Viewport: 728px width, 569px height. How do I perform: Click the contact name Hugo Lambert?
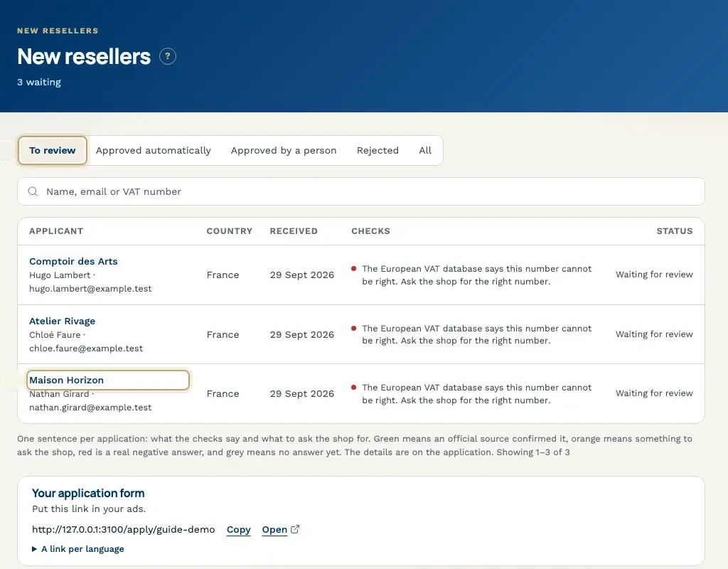pos(60,275)
